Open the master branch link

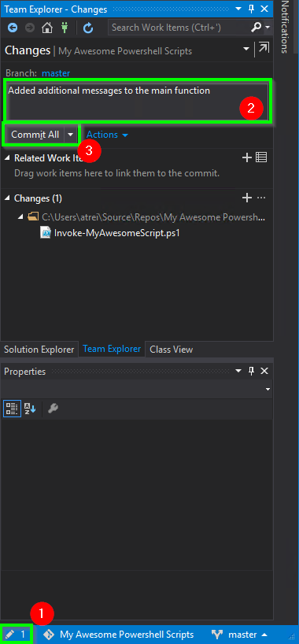(x=56, y=73)
